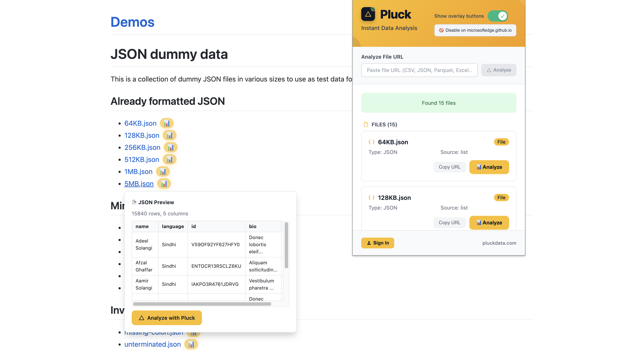This screenshot has width=644, height=351.
Task: Open the 5MB.json link
Action: point(139,183)
